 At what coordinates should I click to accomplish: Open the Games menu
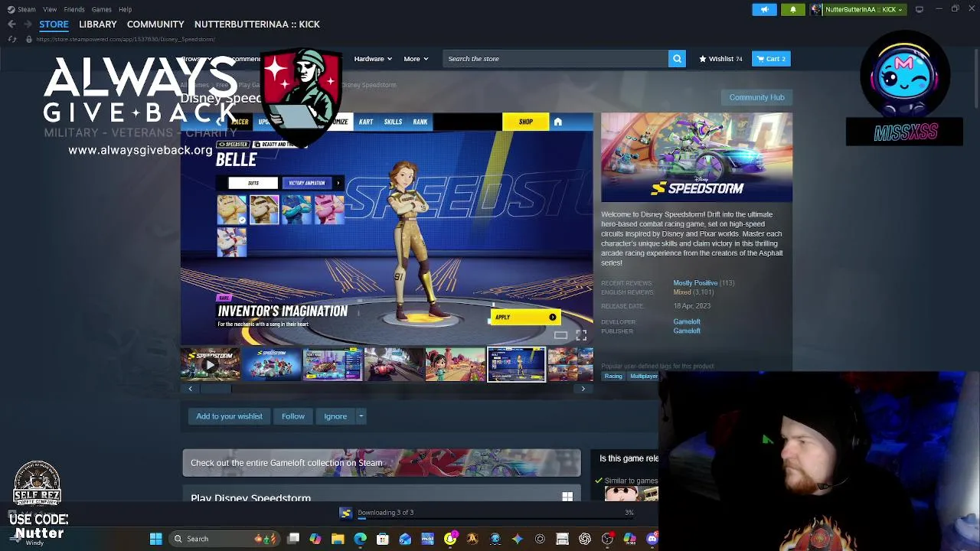[x=101, y=9]
